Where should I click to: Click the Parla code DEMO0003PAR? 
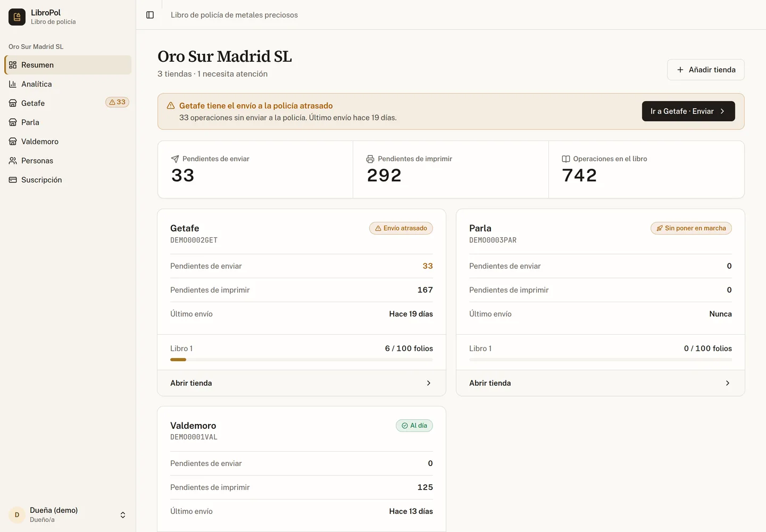tap(493, 240)
